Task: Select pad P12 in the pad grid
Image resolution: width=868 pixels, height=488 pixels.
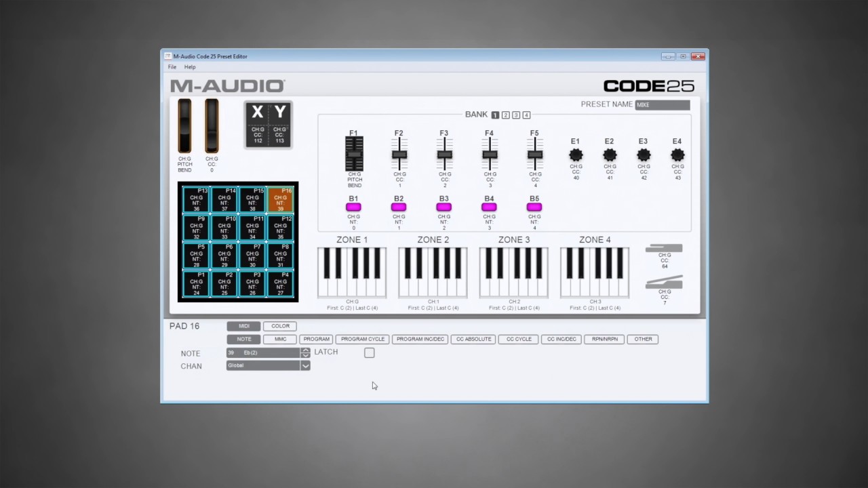Action: 280,228
